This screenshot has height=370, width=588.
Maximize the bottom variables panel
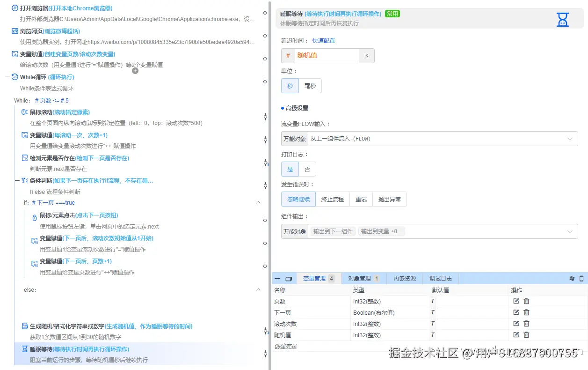click(x=289, y=279)
